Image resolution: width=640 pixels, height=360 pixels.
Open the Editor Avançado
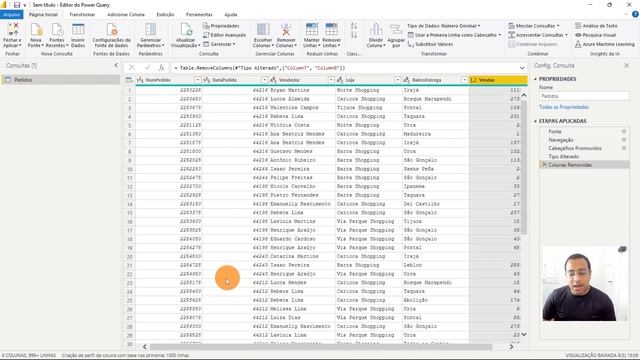[x=224, y=35]
